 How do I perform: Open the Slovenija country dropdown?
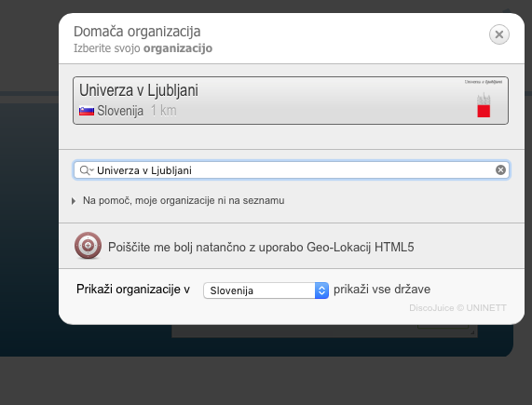[x=266, y=290]
